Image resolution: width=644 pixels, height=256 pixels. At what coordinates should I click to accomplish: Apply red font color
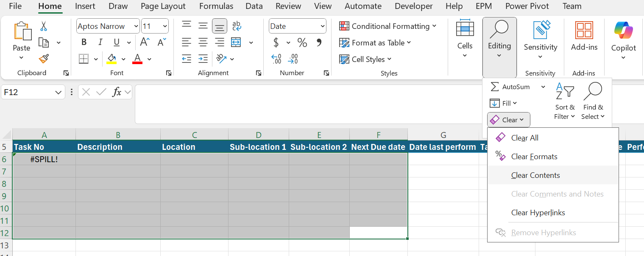(137, 59)
